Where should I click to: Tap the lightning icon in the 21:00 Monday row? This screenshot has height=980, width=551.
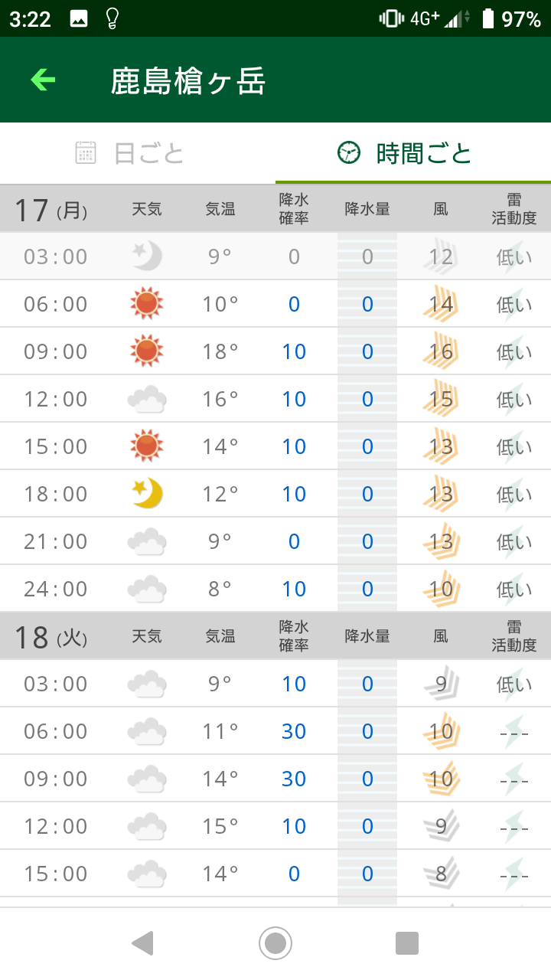click(x=514, y=541)
